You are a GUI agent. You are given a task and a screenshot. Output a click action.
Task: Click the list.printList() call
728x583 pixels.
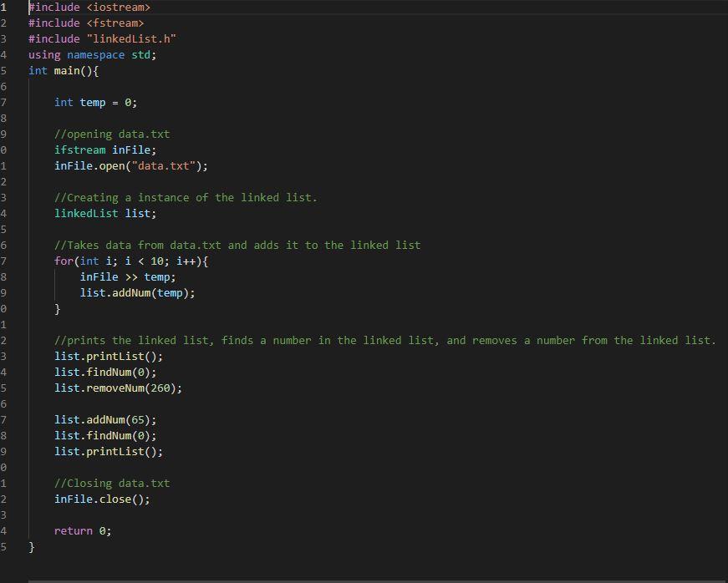pyautogui.click(x=109, y=356)
